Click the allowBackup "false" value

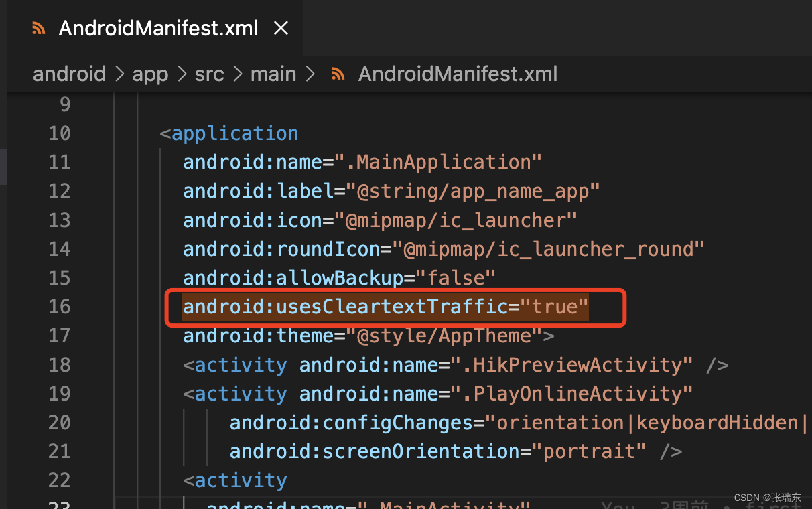[x=455, y=277]
